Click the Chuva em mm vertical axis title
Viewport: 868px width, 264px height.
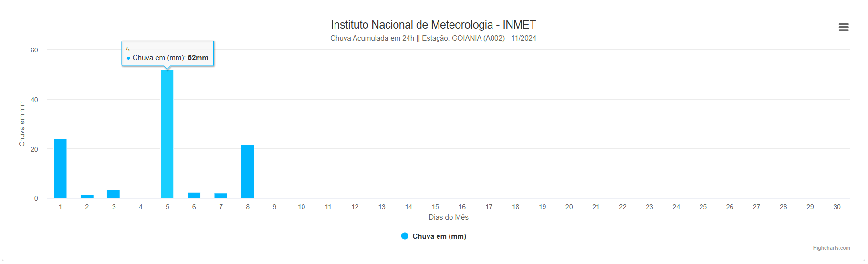click(22, 123)
